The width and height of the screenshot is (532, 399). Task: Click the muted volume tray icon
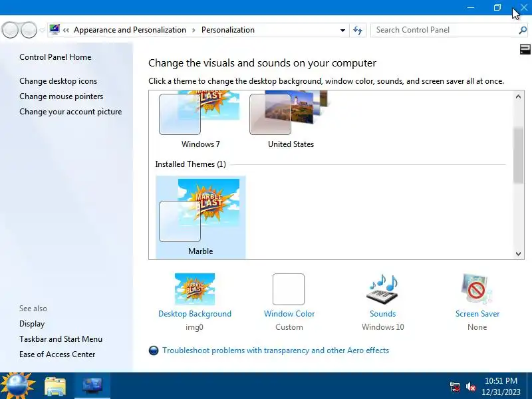[471, 386]
